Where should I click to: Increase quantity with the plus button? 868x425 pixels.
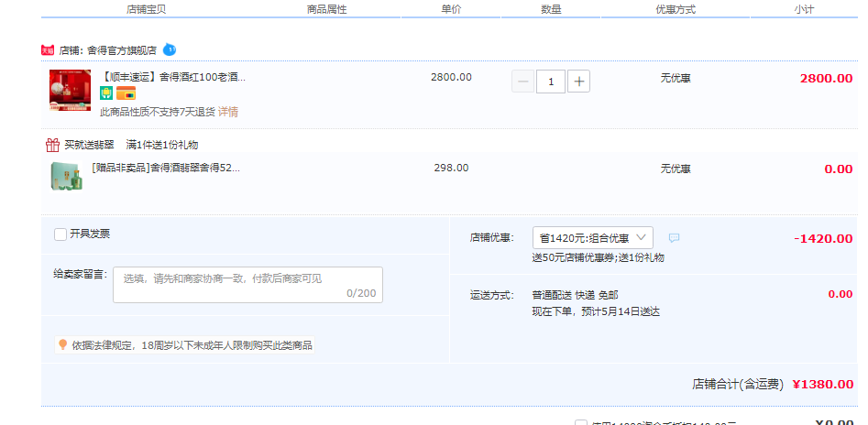(x=578, y=82)
